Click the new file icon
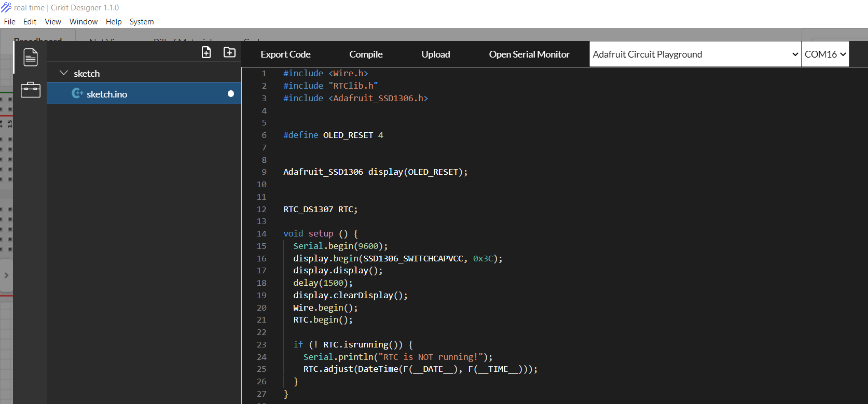The width and height of the screenshot is (868, 404). tap(206, 52)
